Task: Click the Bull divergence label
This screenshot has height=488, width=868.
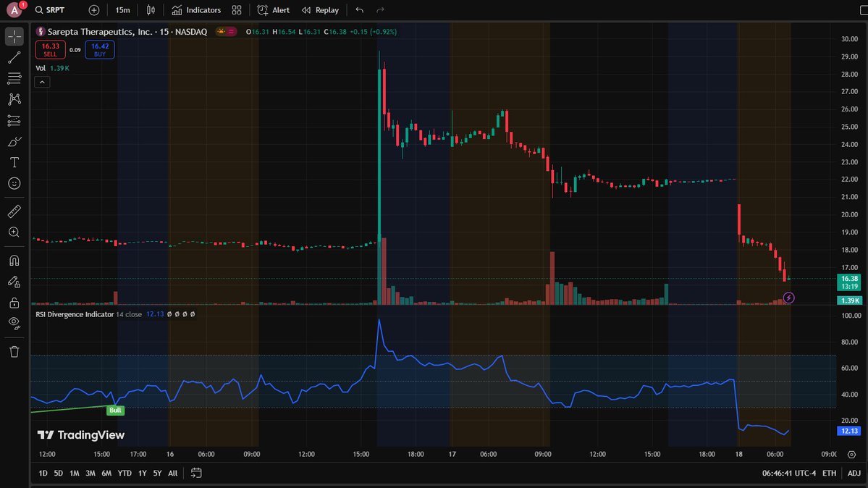Action: tap(115, 411)
